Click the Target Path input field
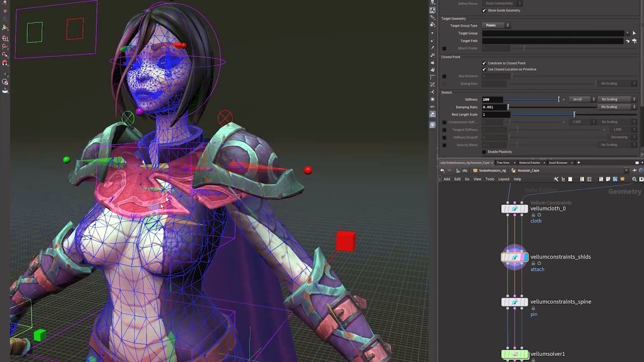Image resolution: width=644 pixels, height=362 pixels. point(552,41)
